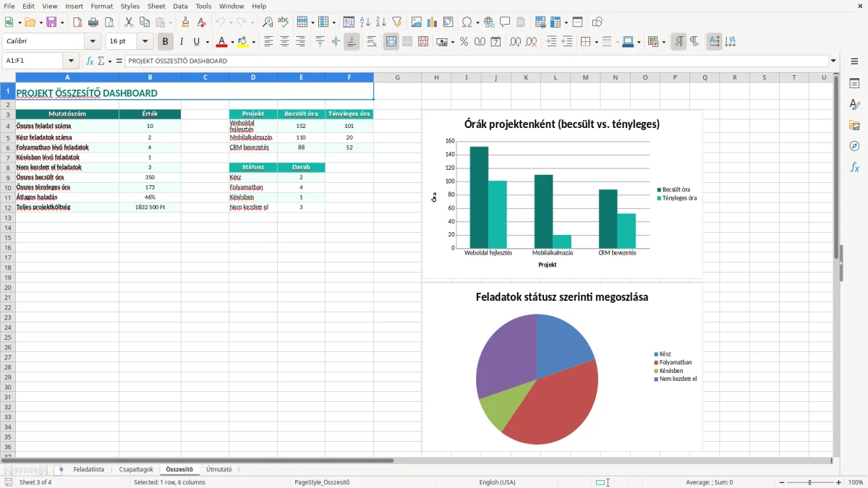Click the Cut scissors icon
This screenshot has height=488, width=868.
click(x=129, y=22)
